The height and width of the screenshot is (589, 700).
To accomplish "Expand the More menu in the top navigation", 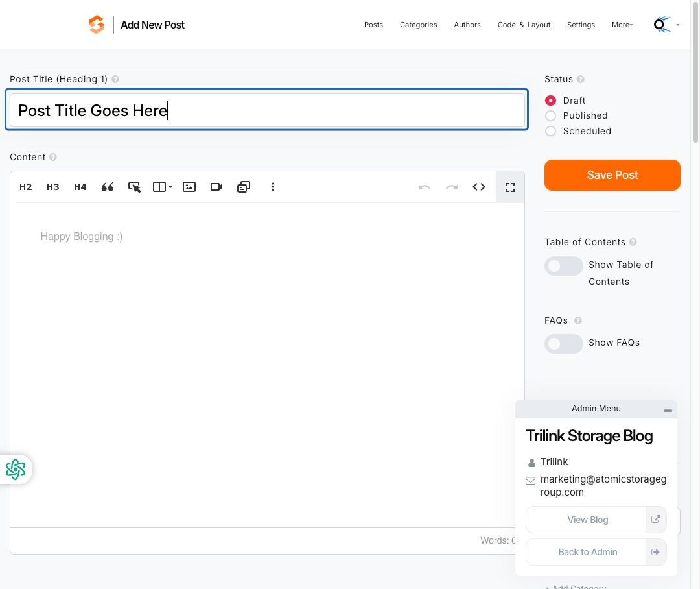I will 622,25.
